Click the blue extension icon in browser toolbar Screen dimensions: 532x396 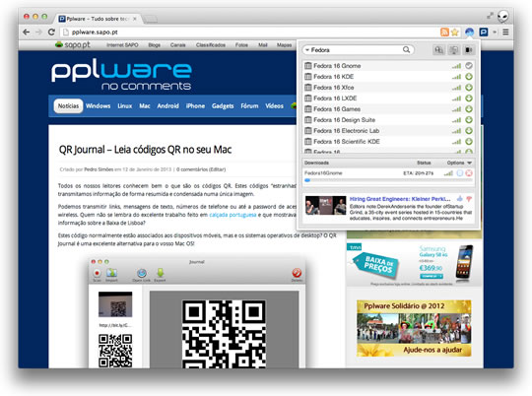pyautogui.click(x=470, y=33)
